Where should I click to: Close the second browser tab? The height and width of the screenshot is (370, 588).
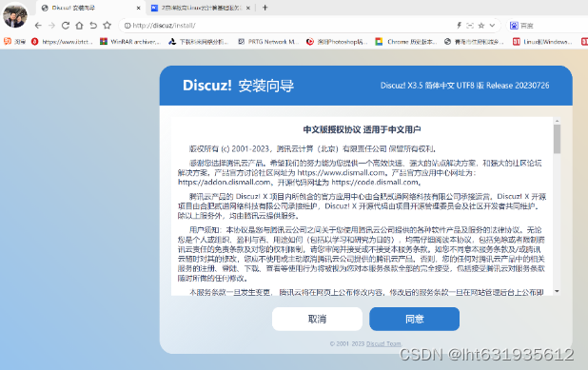tap(248, 8)
